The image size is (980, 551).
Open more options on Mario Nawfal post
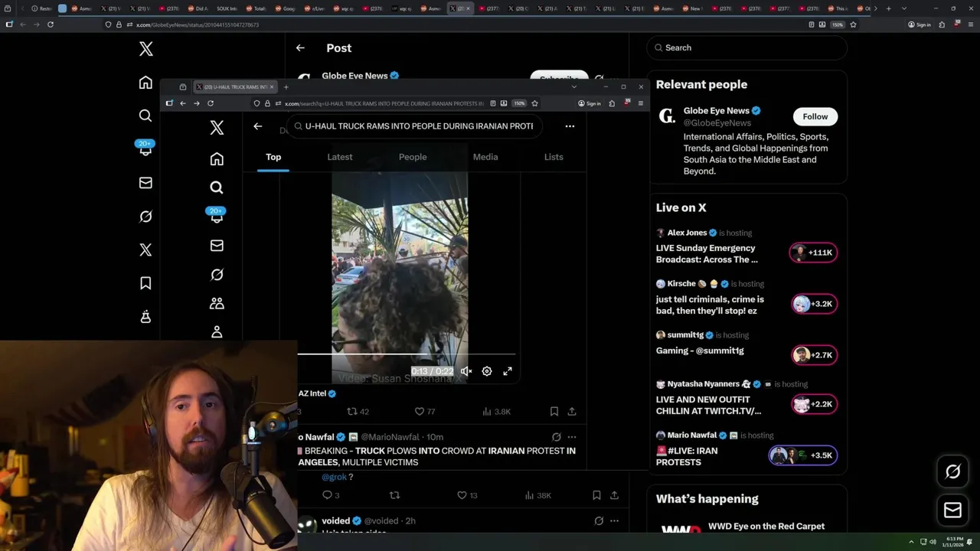pos(572,437)
